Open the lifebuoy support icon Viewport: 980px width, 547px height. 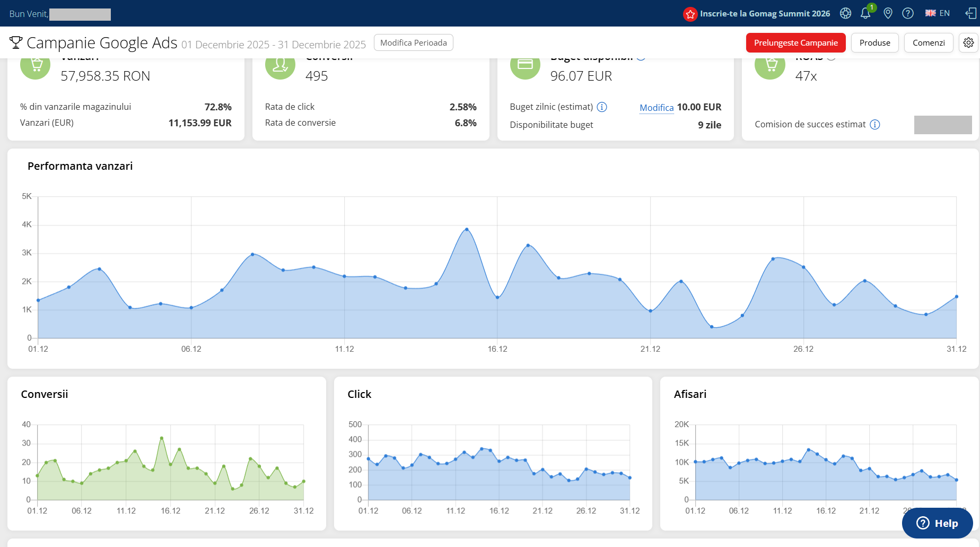coord(846,13)
